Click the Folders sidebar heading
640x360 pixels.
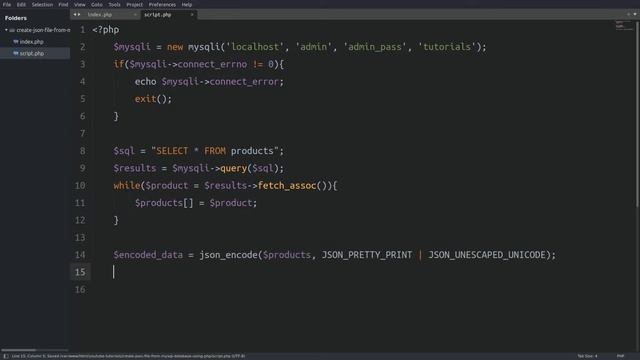click(16, 18)
